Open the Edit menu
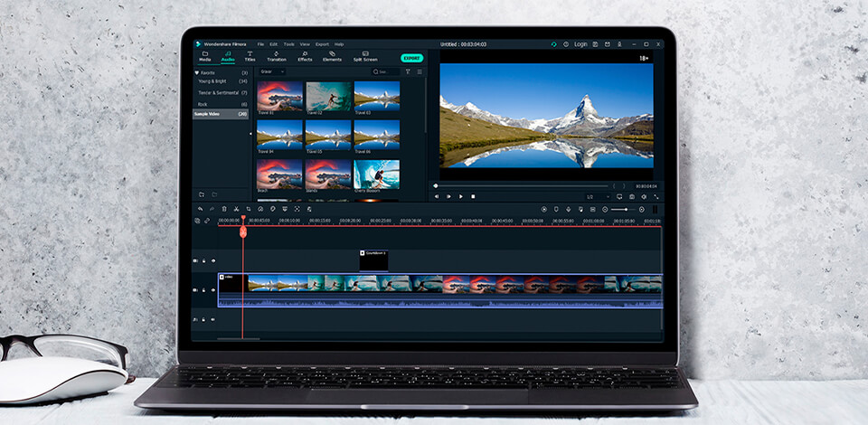 [x=273, y=44]
